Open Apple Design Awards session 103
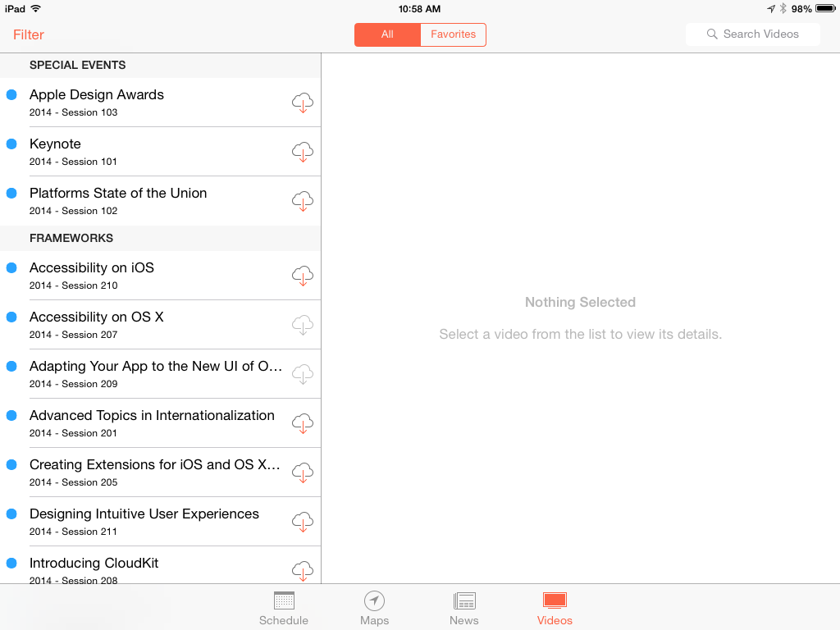Screen dimensions: 840x630 coord(161,103)
